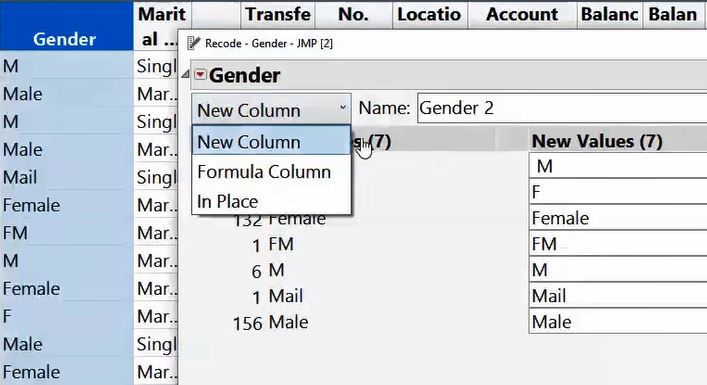The height and width of the screenshot is (385, 707).
Task: Edit the new value field Female
Action: [x=618, y=218]
